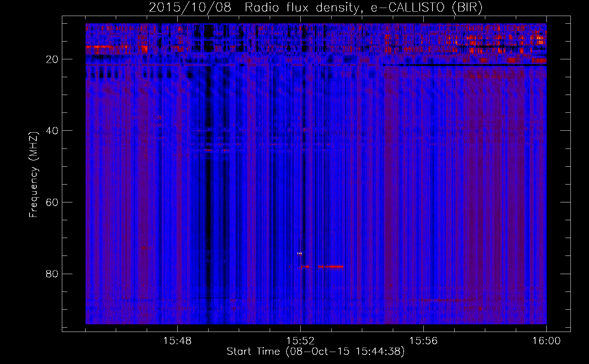This screenshot has height=364, width=589.
Task: Click the 60 MHz frequency tick label
Action: 52,202
